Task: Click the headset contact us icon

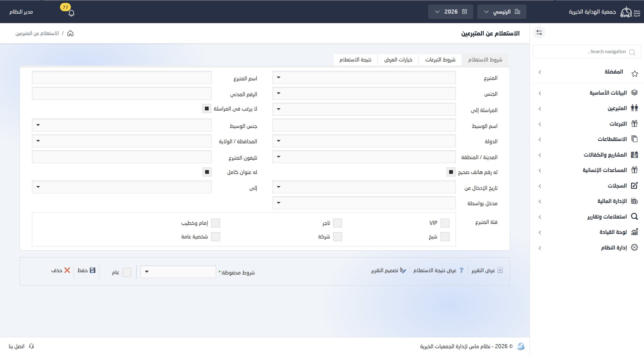Action: pyautogui.click(x=31, y=346)
